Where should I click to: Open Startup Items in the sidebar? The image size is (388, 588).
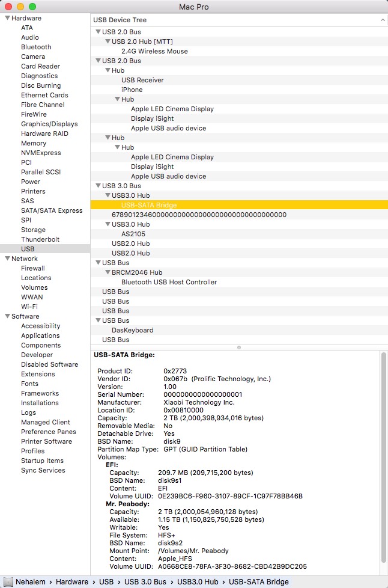pos(42,461)
